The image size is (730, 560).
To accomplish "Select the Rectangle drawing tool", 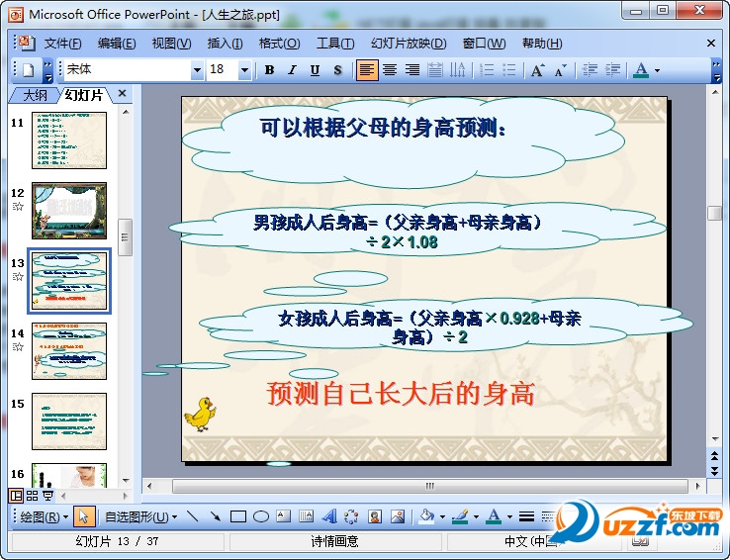I will (238, 516).
